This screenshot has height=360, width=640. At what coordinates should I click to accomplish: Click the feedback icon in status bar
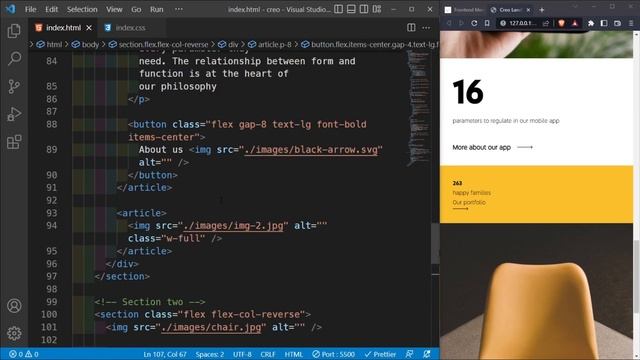click(x=409, y=354)
